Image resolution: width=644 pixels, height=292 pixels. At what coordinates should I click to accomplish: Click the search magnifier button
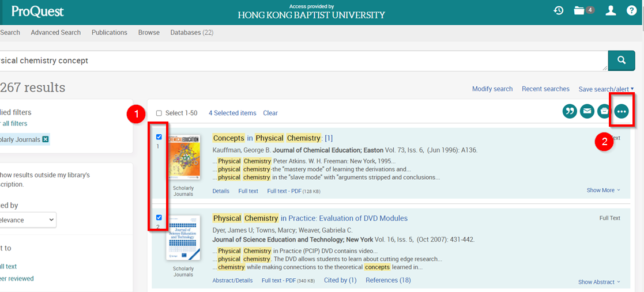622,60
